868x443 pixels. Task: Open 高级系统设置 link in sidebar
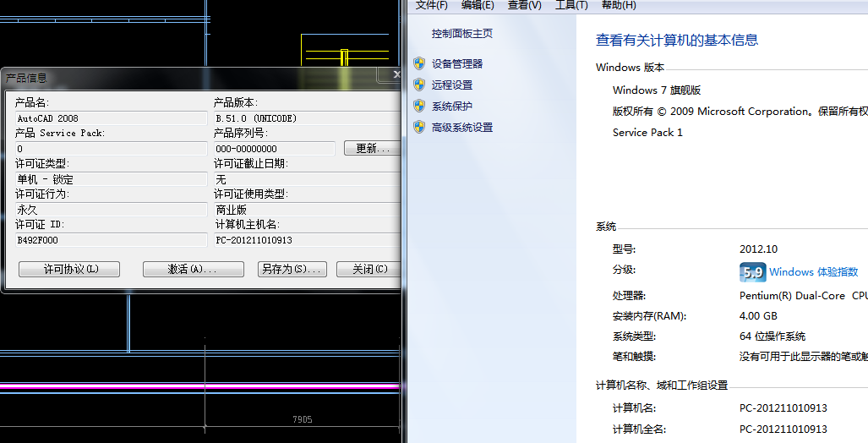pyautogui.click(x=462, y=128)
